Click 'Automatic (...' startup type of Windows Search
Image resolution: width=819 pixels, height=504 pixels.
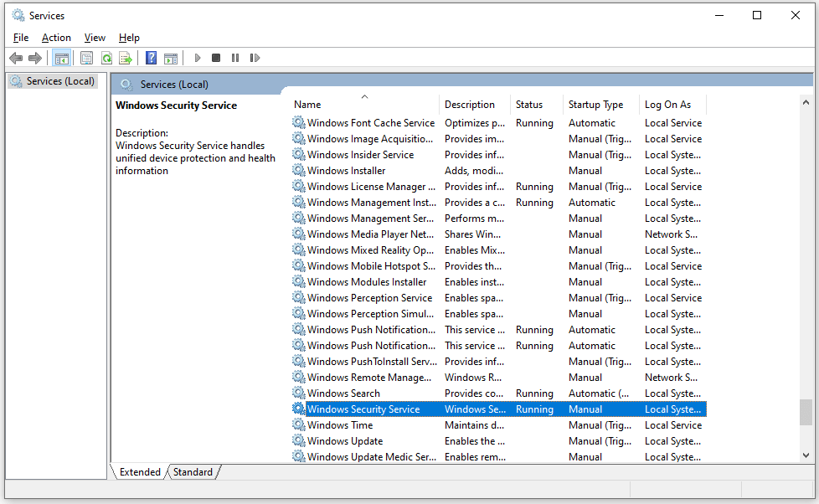tap(599, 393)
